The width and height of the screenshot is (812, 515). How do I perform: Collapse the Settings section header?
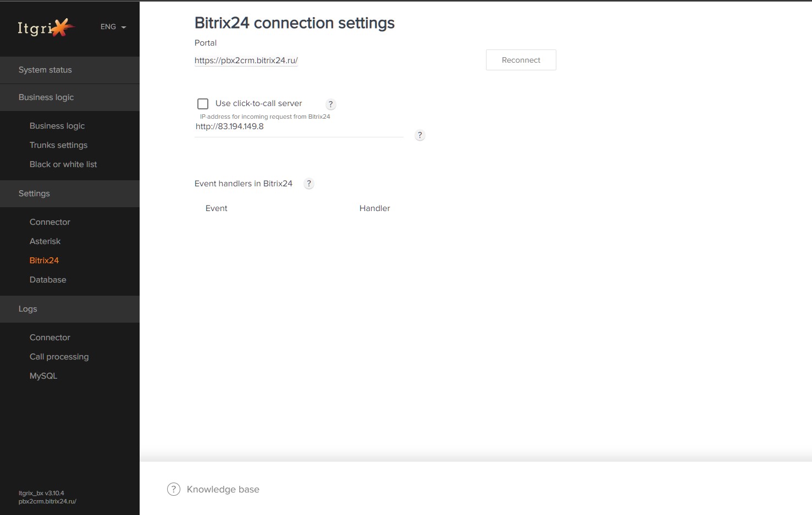point(70,193)
